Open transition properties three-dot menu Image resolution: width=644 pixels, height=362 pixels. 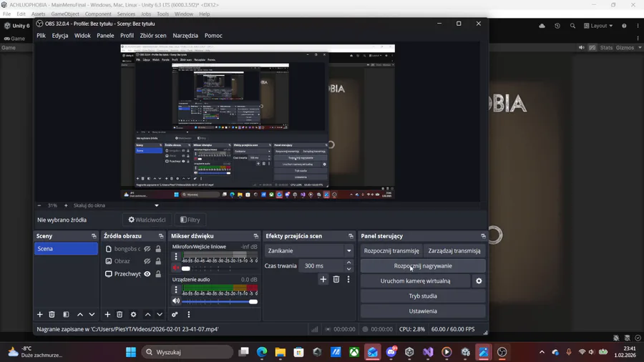pyautogui.click(x=348, y=280)
